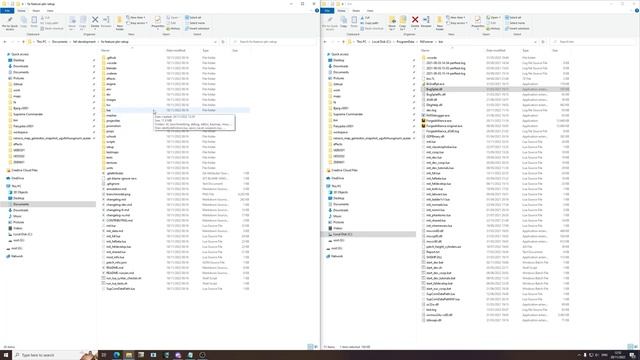
Task: Click the search box in right window
Action: pyautogui.click(x=595, y=42)
